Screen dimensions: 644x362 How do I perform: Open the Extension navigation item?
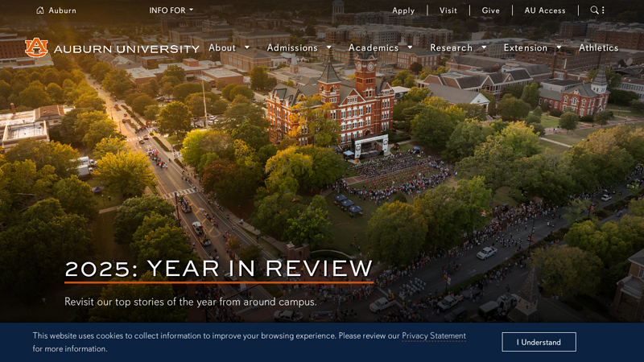click(526, 47)
